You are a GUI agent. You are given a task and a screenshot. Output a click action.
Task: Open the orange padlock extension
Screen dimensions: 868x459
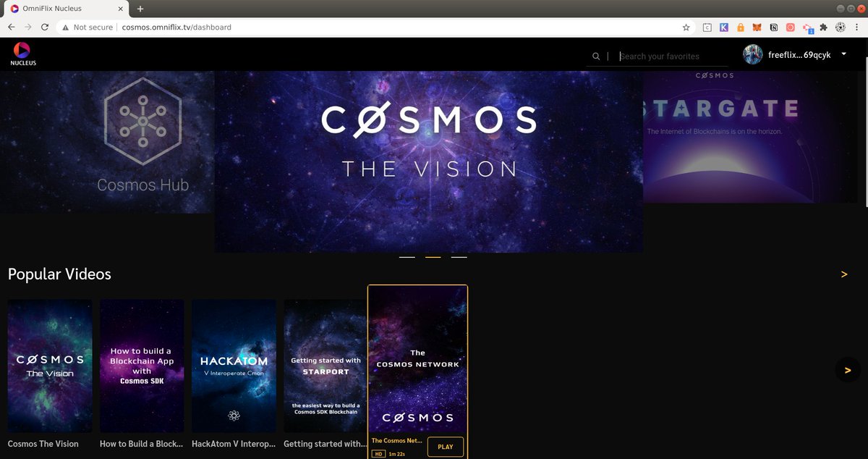pos(741,27)
